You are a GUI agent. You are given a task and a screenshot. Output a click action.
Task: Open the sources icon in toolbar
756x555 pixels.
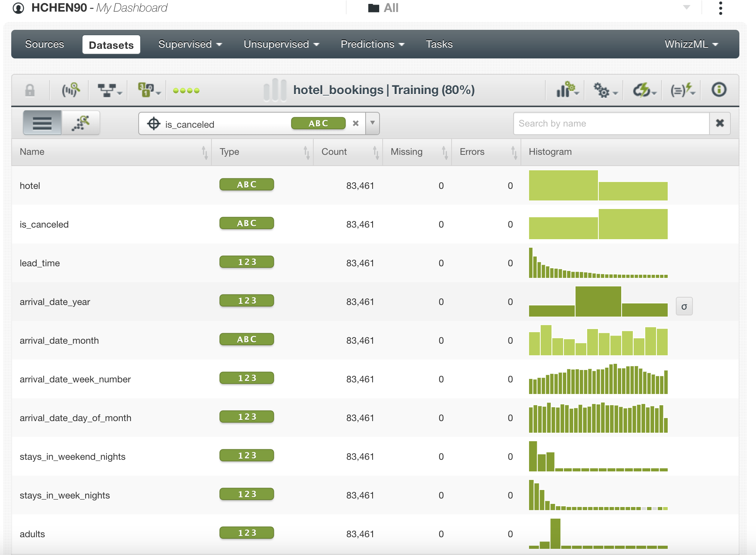click(70, 90)
